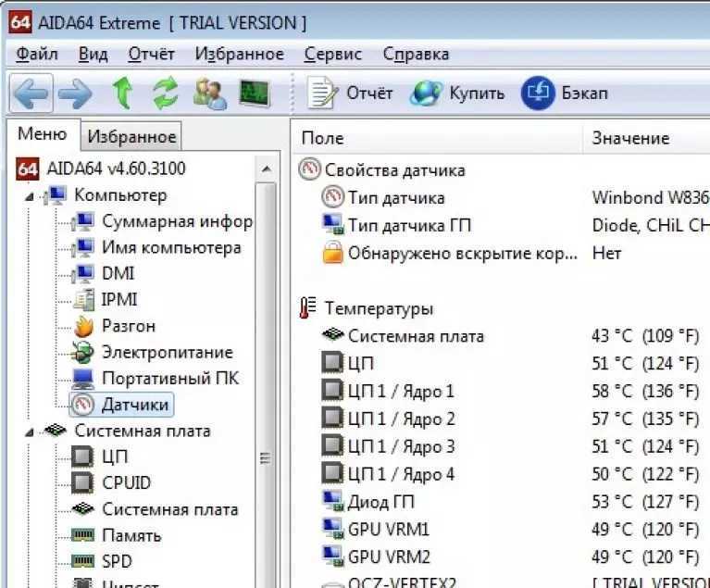Open the Сервис menu
The width and height of the screenshot is (710, 588).
[333, 54]
